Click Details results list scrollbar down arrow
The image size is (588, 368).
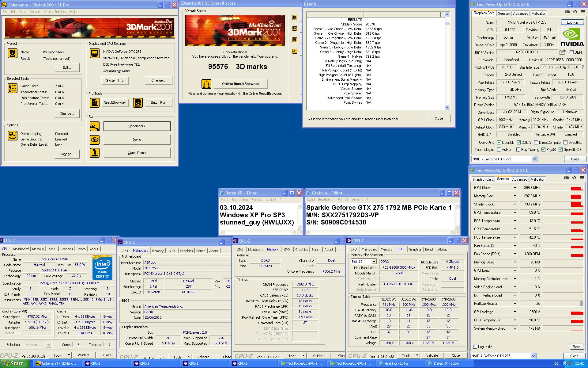[447, 107]
